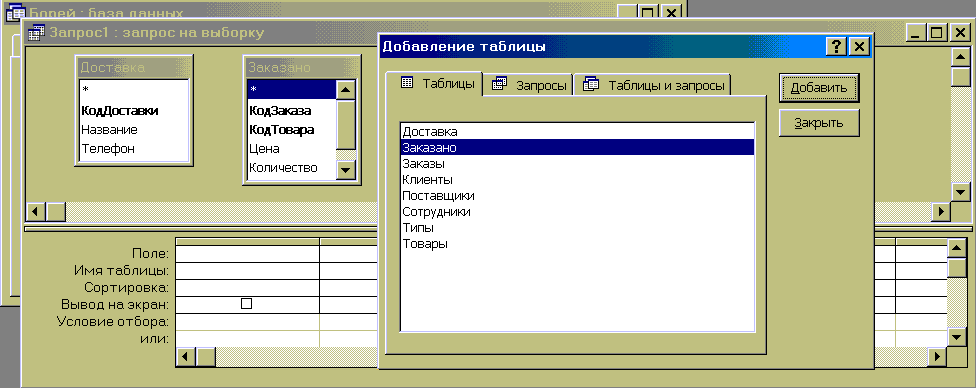Click down arrow of Заказано field list scrollbar
This screenshot has height=388, width=976.
point(346,169)
